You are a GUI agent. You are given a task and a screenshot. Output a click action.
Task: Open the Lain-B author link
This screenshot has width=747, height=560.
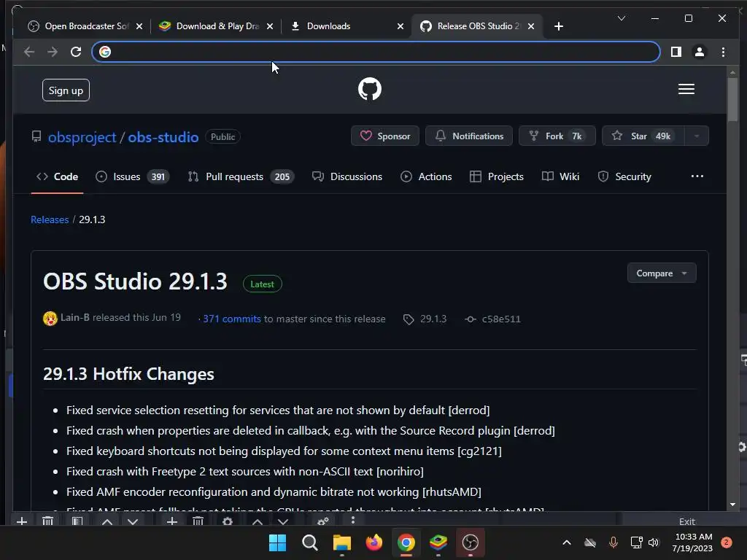(x=75, y=318)
